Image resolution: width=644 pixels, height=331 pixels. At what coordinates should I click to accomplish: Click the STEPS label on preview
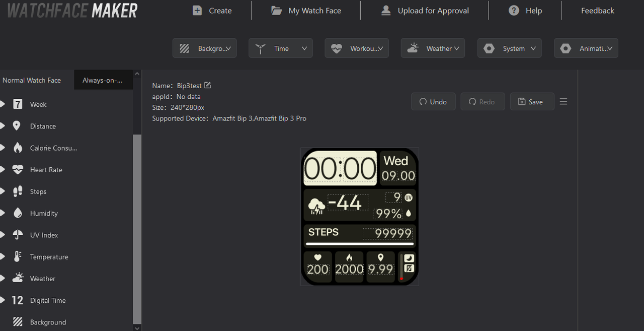click(324, 232)
